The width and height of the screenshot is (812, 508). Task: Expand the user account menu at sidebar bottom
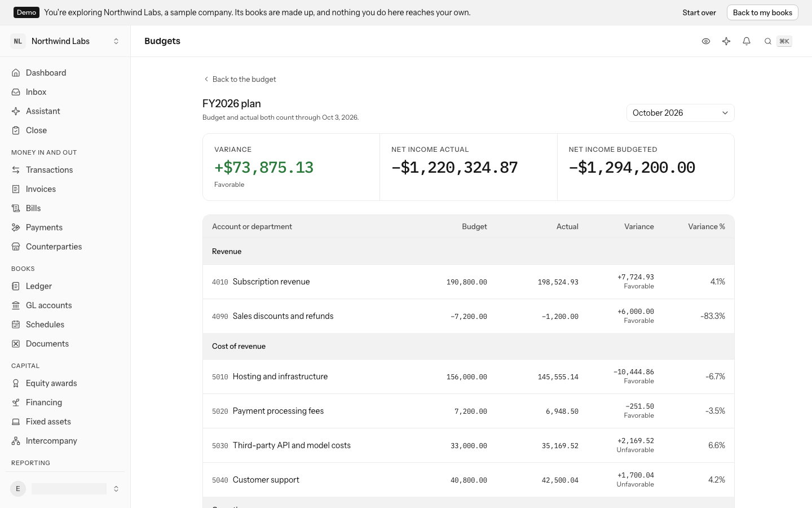(x=65, y=489)
